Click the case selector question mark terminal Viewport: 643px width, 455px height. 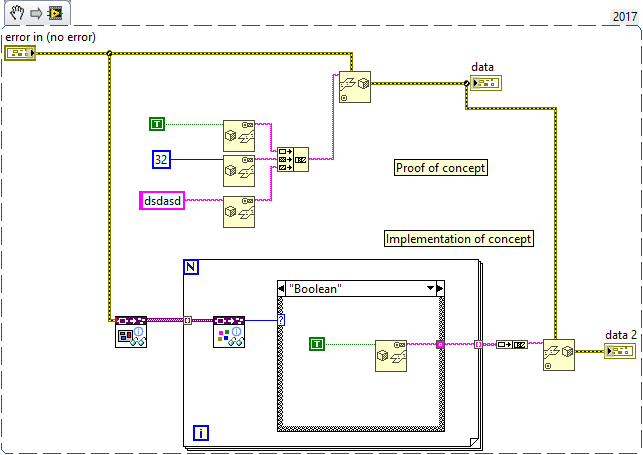(281, 320)
